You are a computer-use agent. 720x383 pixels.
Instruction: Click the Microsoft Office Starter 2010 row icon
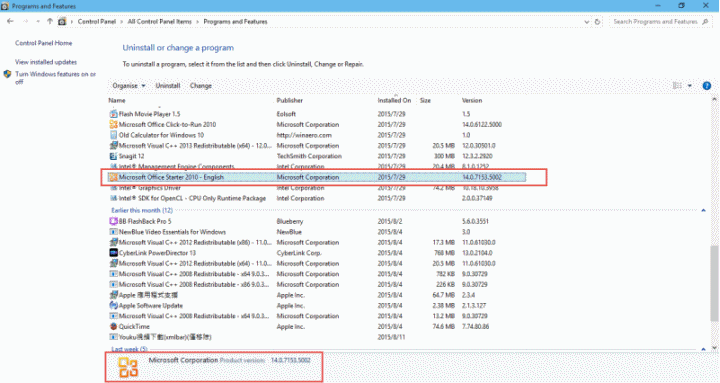coord(113,177)
